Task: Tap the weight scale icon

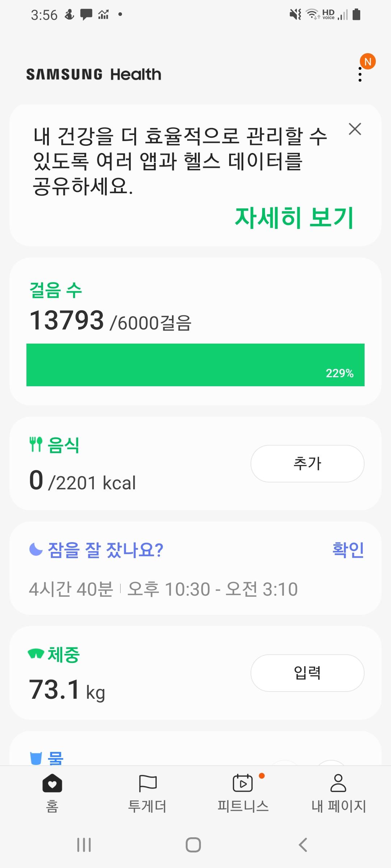Action: [36, 654]
